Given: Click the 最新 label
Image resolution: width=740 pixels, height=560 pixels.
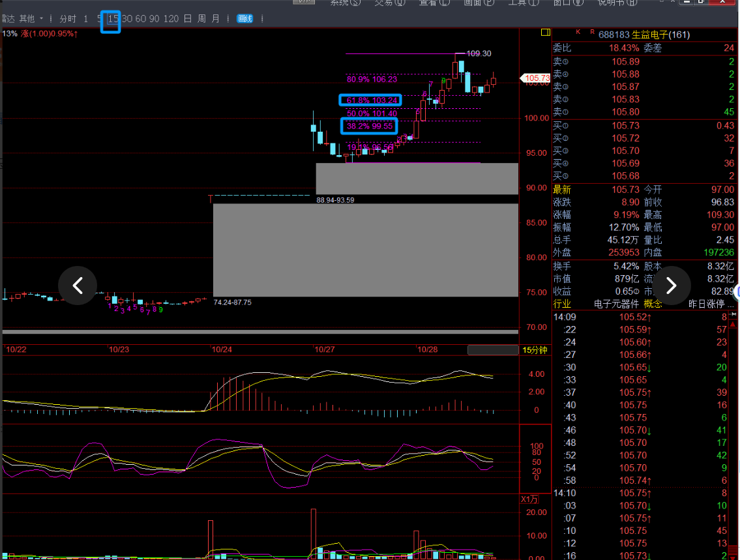Looking at the screenshot, I should point(562,190).
